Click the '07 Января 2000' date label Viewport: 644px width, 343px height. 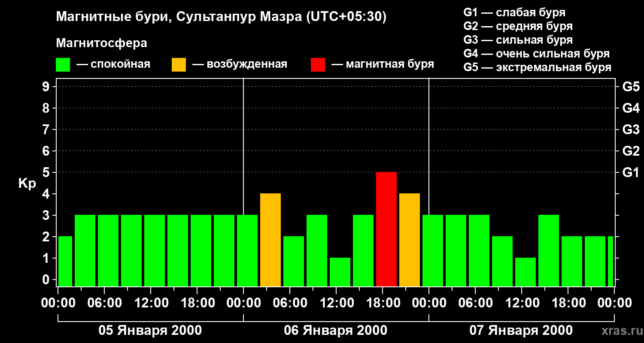click(x=521, y=331)
